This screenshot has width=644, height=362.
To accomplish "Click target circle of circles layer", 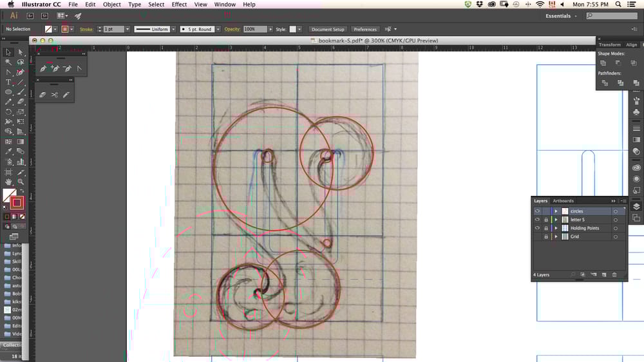I will tap(615, 211).
